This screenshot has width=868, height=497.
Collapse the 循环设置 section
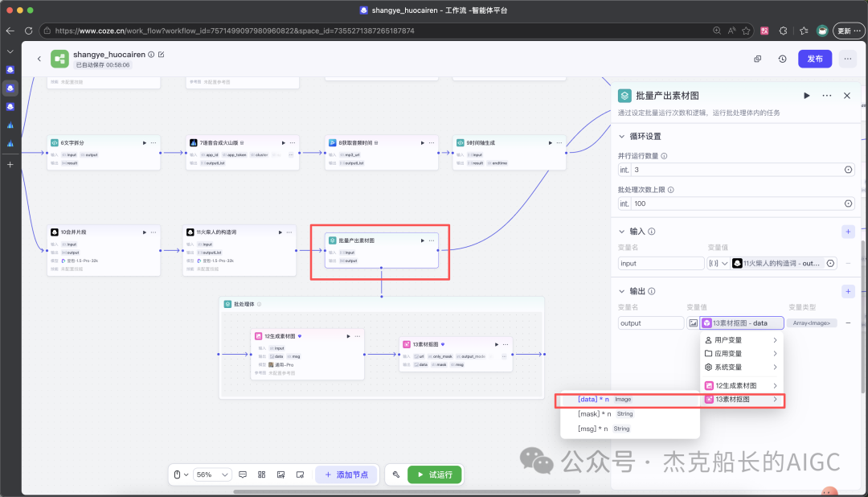(621, 136)
